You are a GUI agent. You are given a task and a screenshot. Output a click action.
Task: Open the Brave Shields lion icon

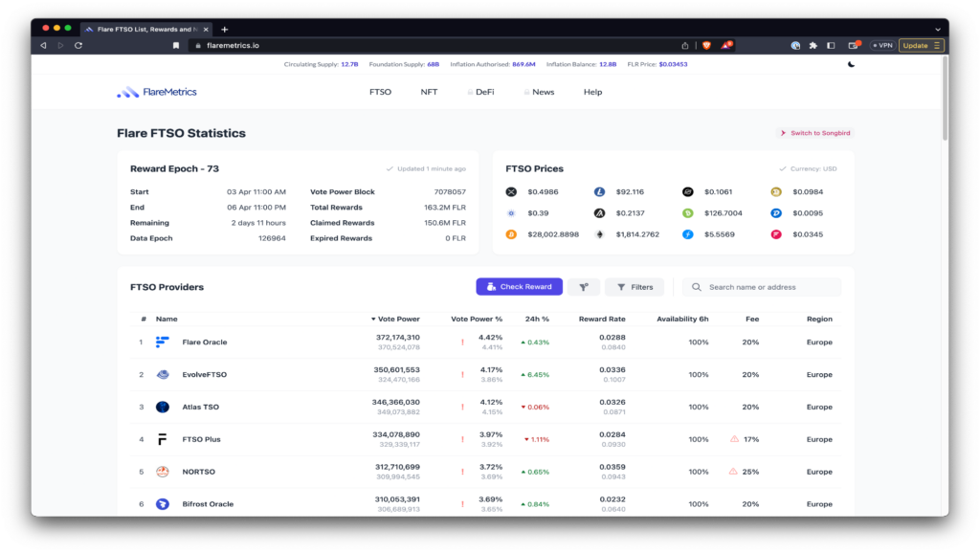pos(706,45)
